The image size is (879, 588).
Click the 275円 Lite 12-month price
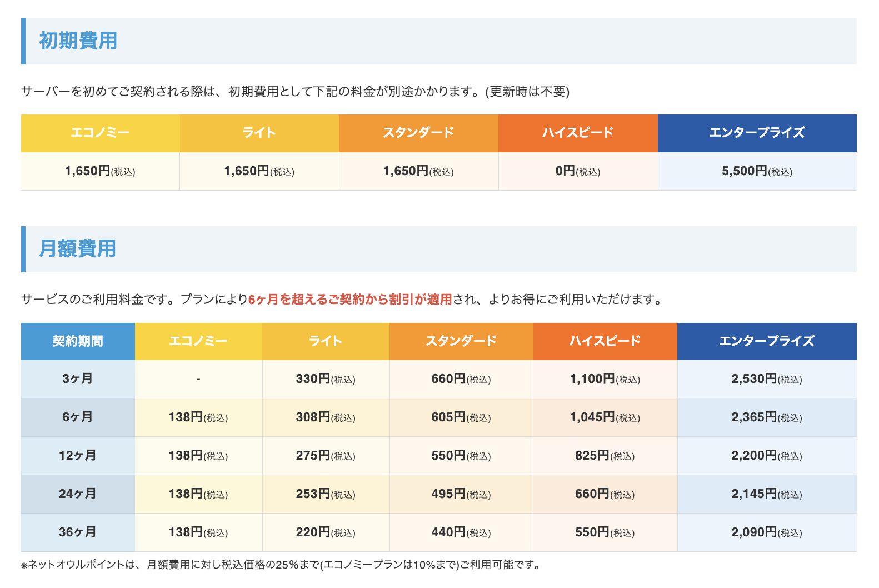point(326,456)
